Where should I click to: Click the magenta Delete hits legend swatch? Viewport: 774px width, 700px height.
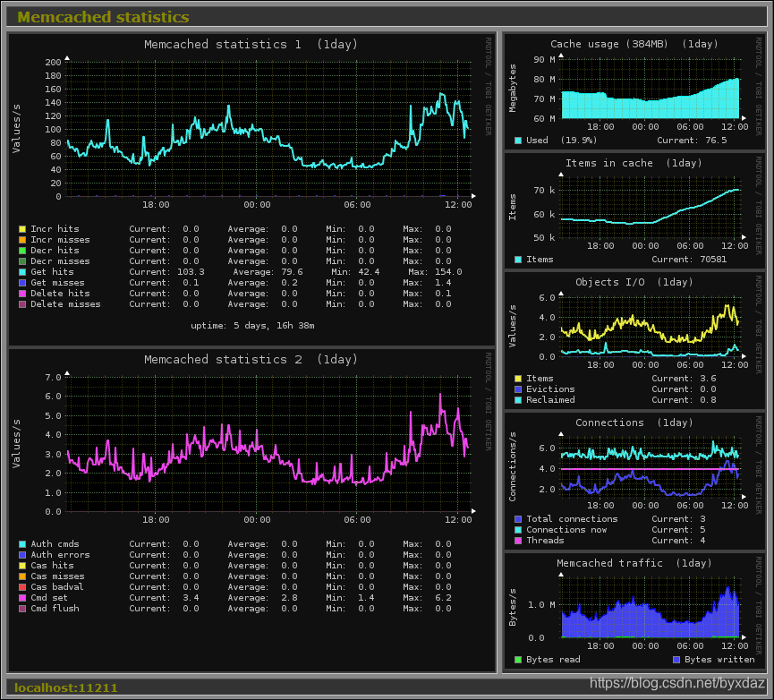[22, 294]
